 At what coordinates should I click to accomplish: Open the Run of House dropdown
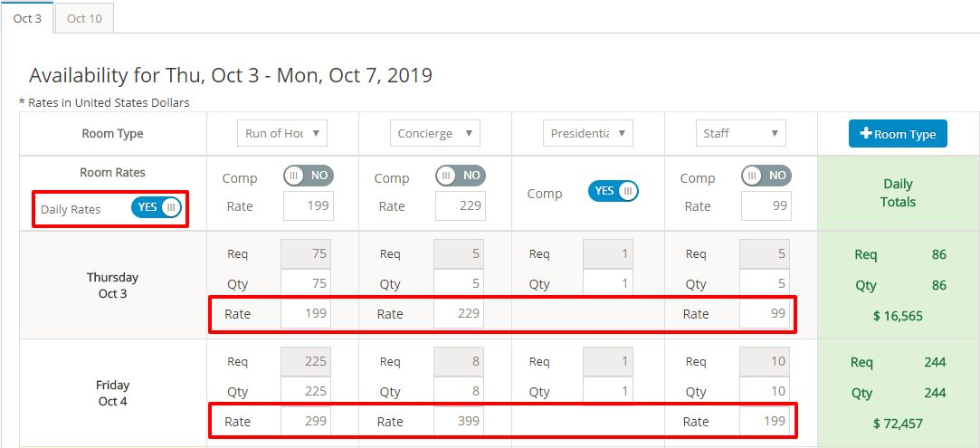[282, 133]
